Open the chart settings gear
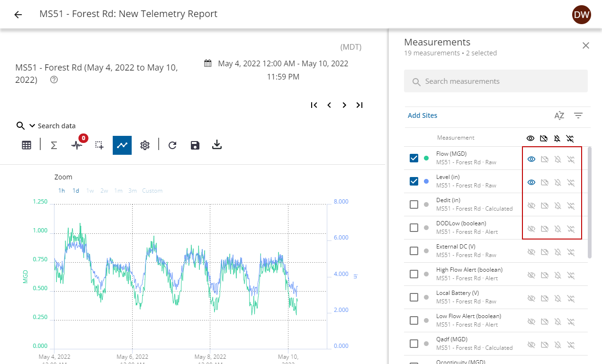The width and height of the screenshot is (602, 364). coord(144,145)
